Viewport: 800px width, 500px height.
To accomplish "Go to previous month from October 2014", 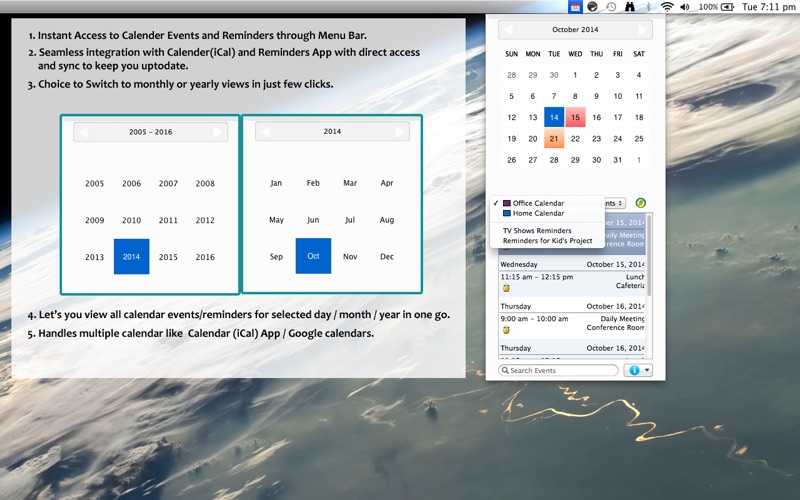I will pos(508,30).
